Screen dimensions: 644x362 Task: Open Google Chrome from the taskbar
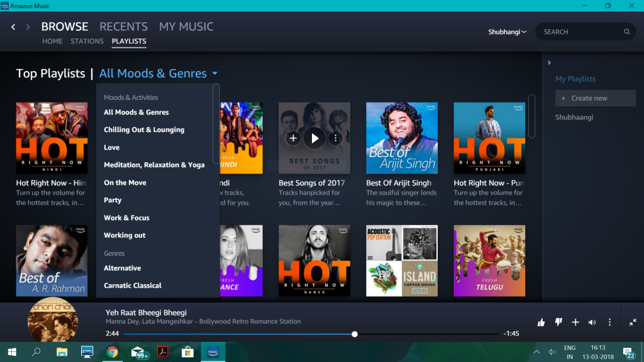coord(112,352)
